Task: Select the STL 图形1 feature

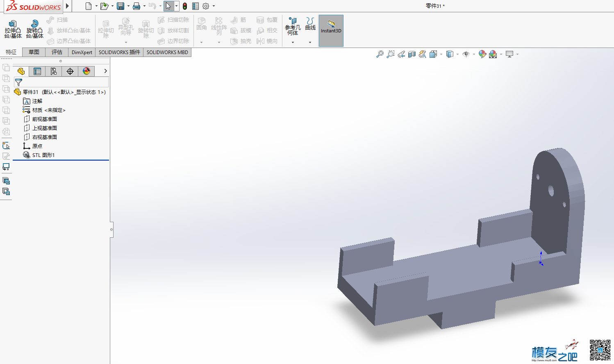Action: click(39, 155)
